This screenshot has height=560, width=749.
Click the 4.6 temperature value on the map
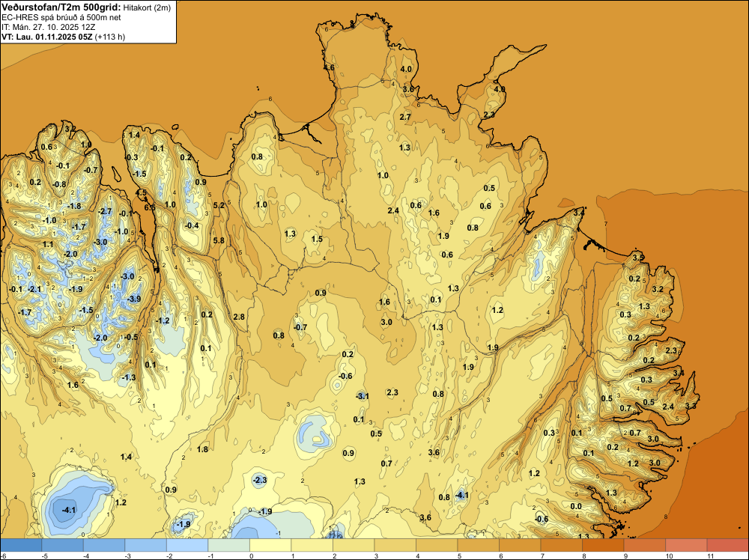tap(329, 68)
